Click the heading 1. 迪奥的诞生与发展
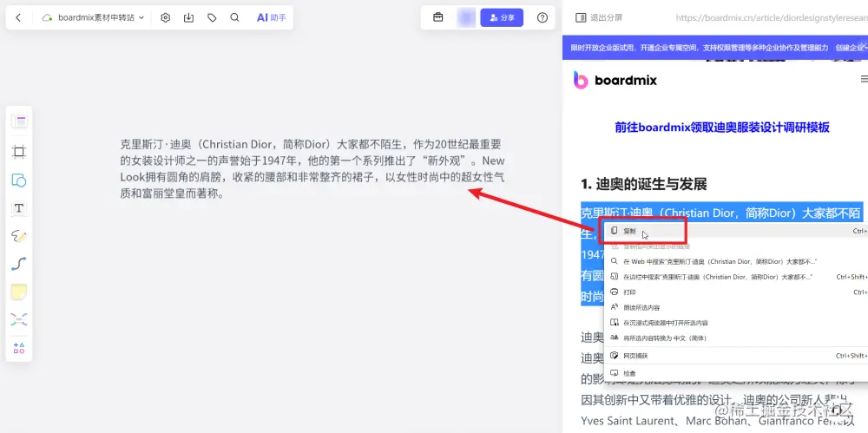 coord(644,184)
